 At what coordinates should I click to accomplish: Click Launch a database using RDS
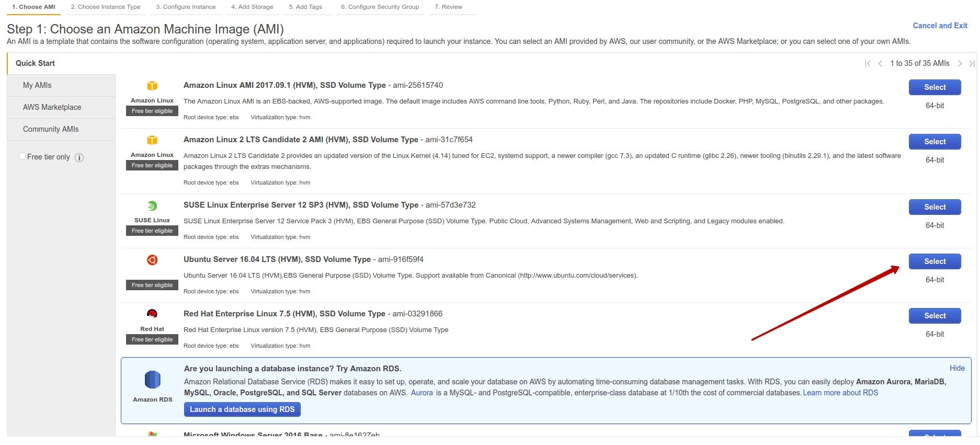pyautogui.click(x=242, y=409)
